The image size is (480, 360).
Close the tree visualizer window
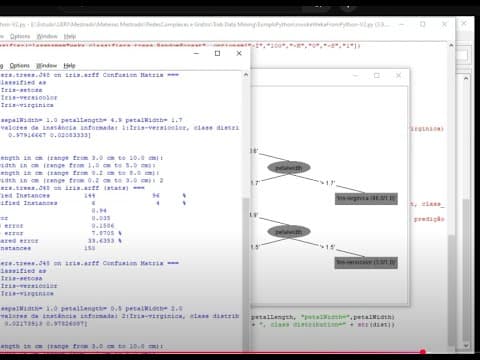pyautogui.click(x=398, y=76)
